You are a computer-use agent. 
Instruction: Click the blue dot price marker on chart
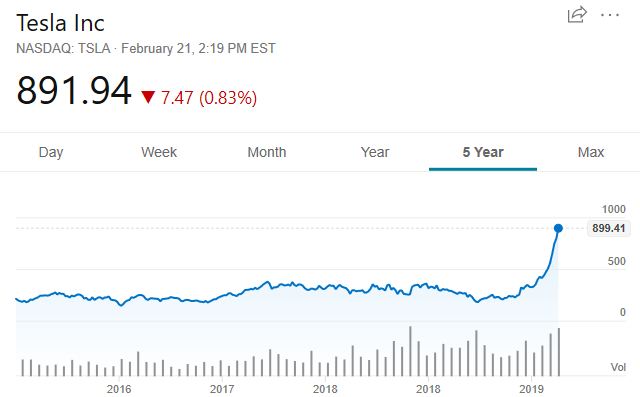click(558, 228)
